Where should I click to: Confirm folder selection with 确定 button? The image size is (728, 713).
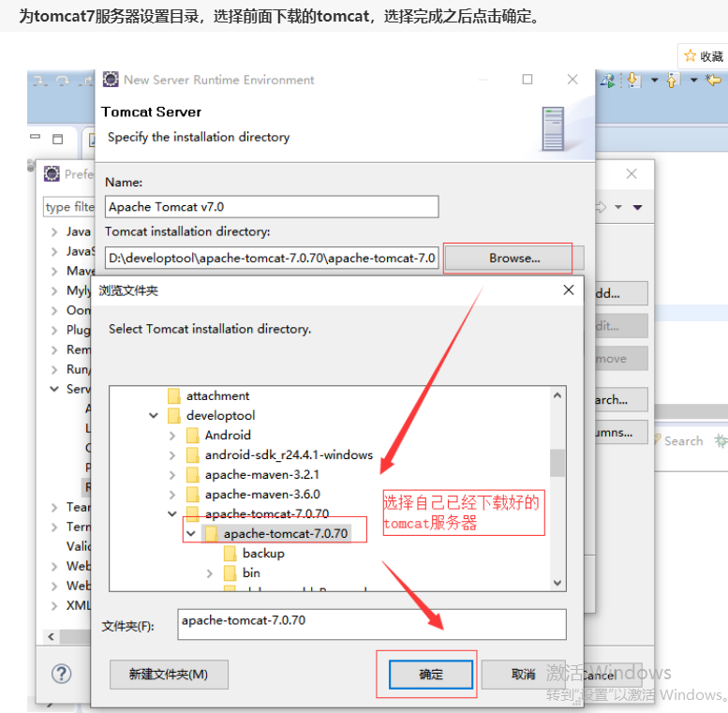coord(431,674)
